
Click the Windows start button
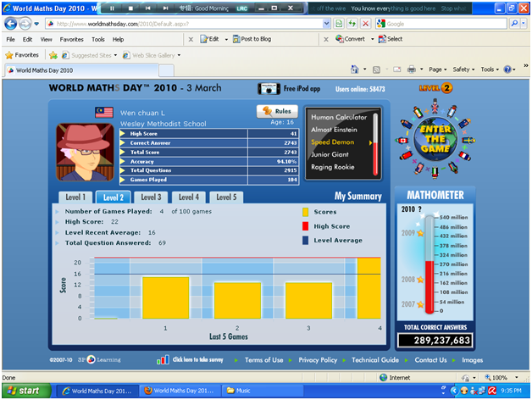point(26,391)
